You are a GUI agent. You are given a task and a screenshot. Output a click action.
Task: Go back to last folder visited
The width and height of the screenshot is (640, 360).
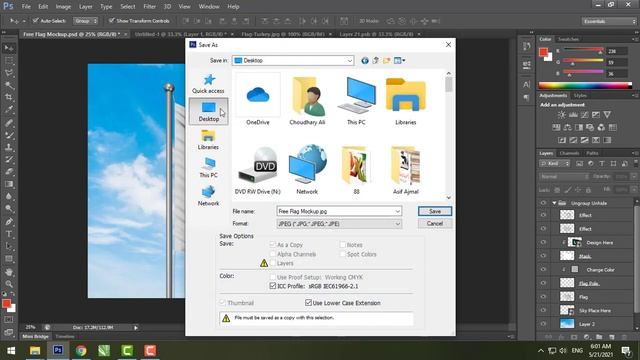pos(364,60)
